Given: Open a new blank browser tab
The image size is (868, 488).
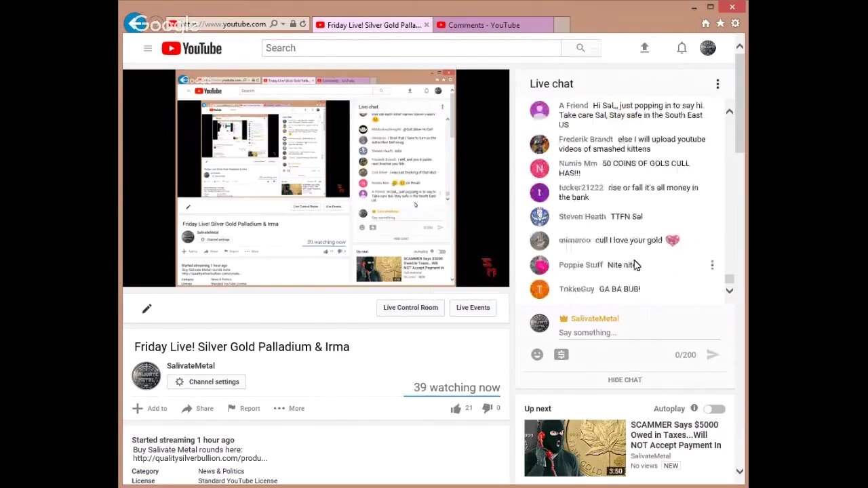Looking at the screenshot, I should click(561, 25).
